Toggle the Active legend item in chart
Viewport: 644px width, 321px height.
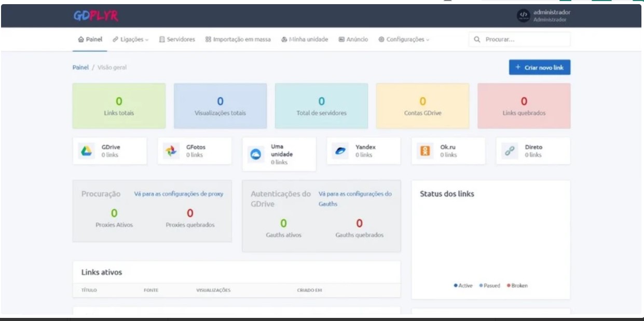point(463,286)
